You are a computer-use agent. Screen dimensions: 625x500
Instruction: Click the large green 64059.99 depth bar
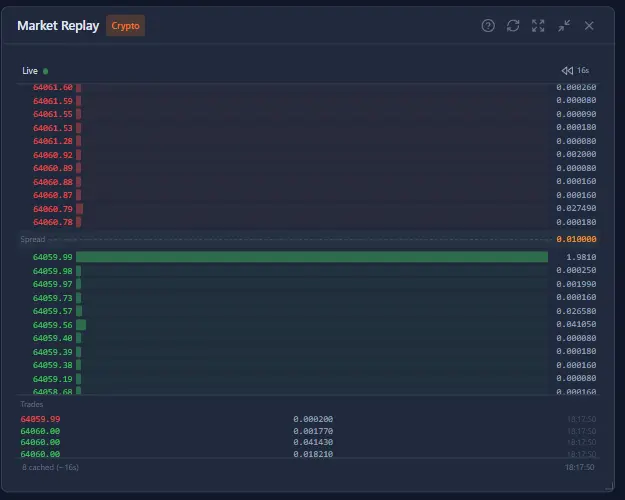click(312, 257)
